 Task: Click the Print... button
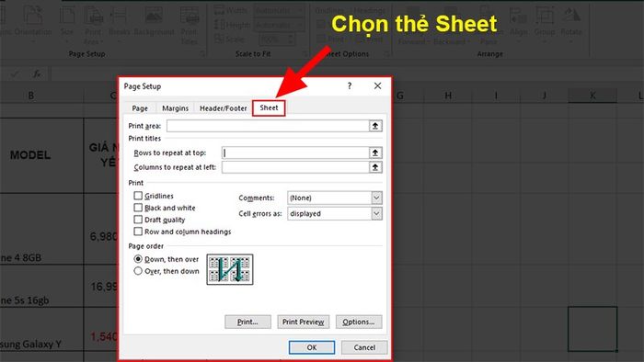[x=247, y=322]
